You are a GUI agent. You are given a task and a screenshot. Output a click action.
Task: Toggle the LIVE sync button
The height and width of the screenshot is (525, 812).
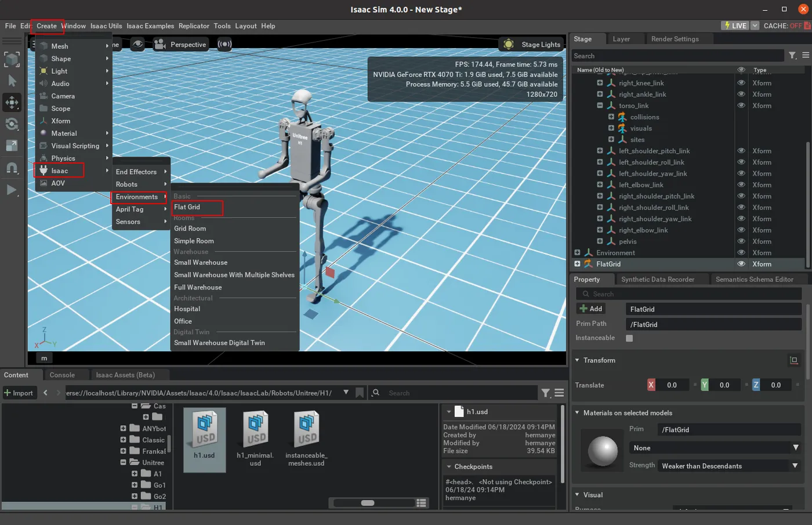point(735,26)
